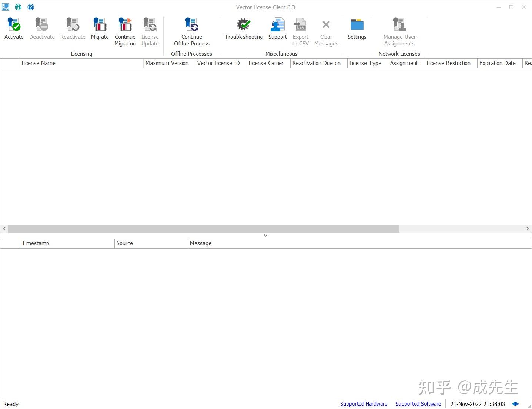Open the Supported Software link
Image resolution: width=532 pixels, height=409 pixels.
tap(418, 404)
